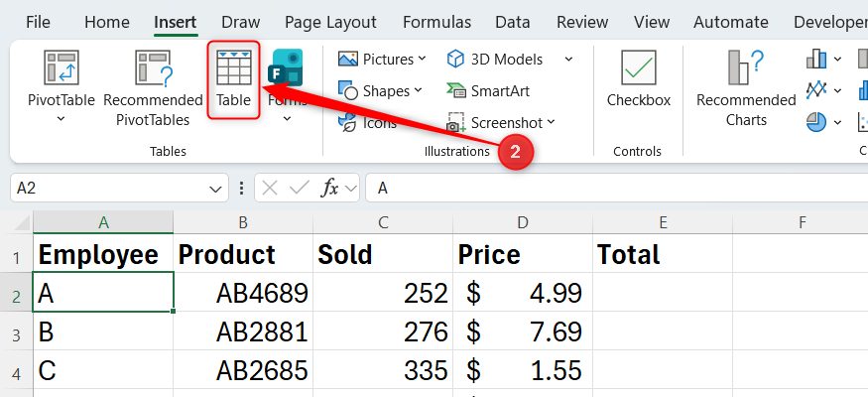Insert 3D Models
868x397 pixels.
495,60
